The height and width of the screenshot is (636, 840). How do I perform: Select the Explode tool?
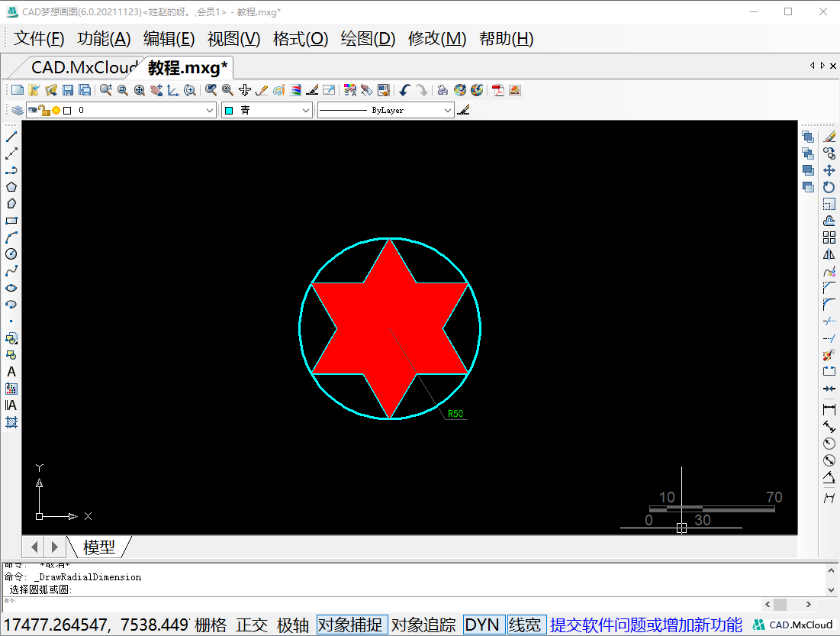(829, 354)
